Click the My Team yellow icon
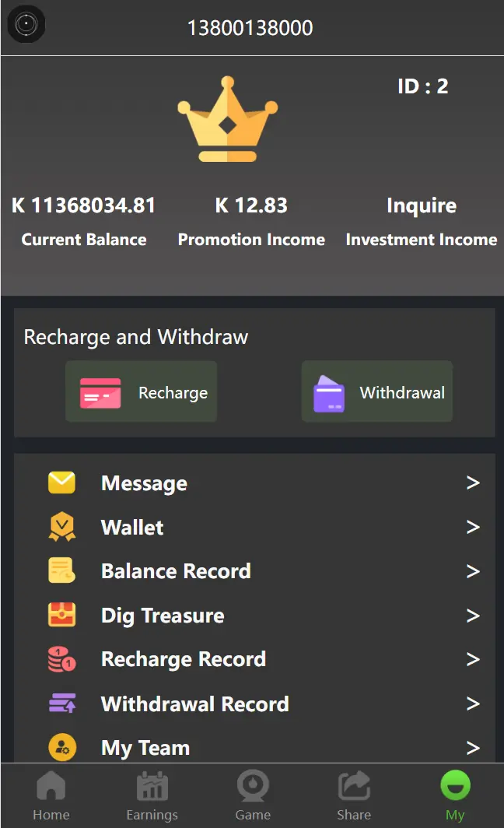The height and width of the screenshot is (828, 504). 62,748
